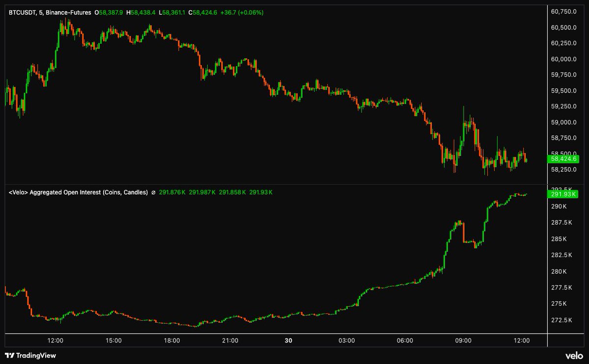Click the 290K open interest scale label

click(x=559, y=207)
